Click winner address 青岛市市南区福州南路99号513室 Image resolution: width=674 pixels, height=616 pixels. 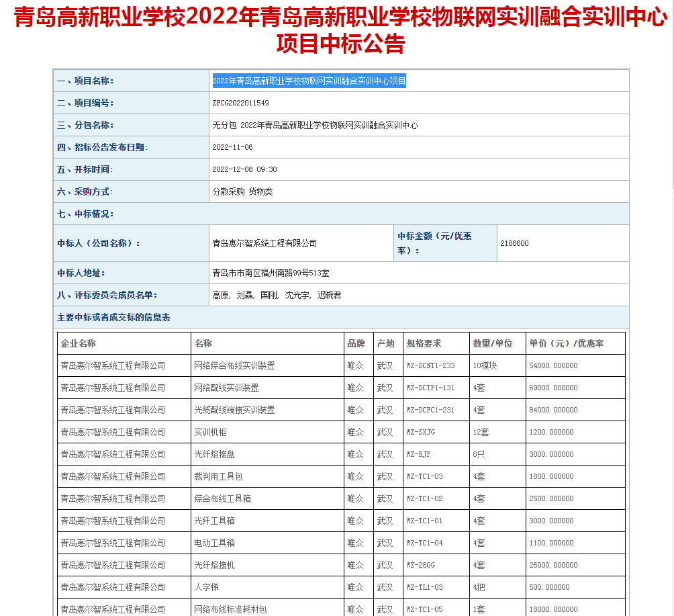(x=271, y=273)
